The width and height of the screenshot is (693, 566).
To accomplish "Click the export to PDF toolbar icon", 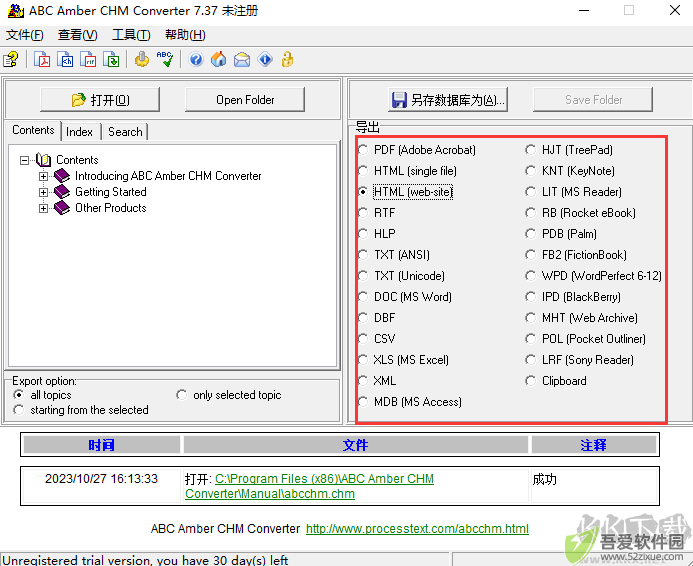I will (42, 59).
